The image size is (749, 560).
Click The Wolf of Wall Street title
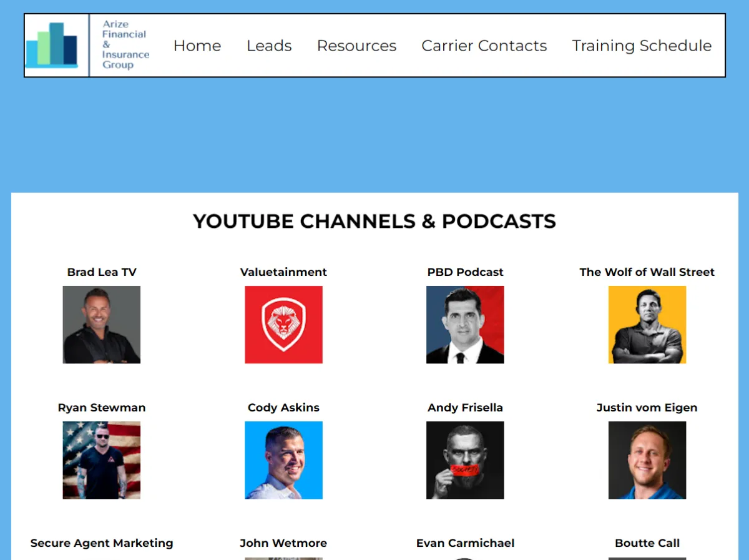point(647,272)
